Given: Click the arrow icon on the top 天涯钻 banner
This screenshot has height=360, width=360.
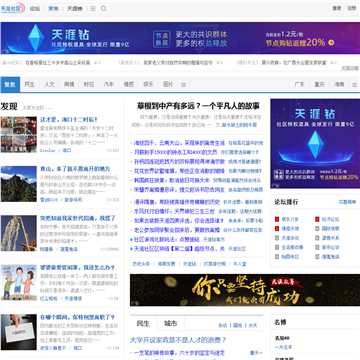Looking at the screenshot, I should pyautogui.click(x=331, y=42).
